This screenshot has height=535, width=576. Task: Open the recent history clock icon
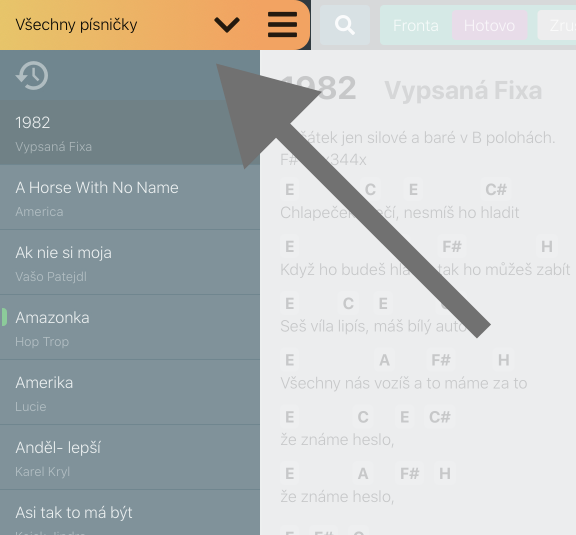point(32,76)
